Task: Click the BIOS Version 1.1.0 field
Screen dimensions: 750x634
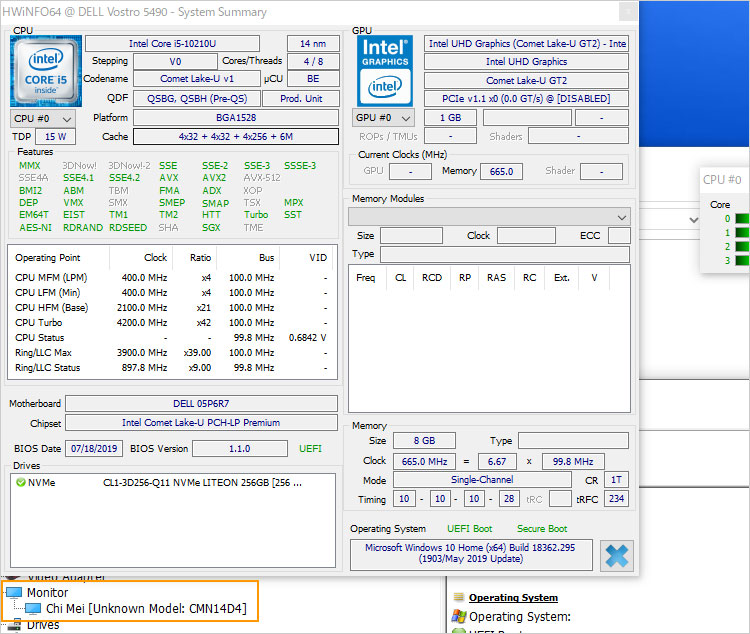Action: coord(240,449)
